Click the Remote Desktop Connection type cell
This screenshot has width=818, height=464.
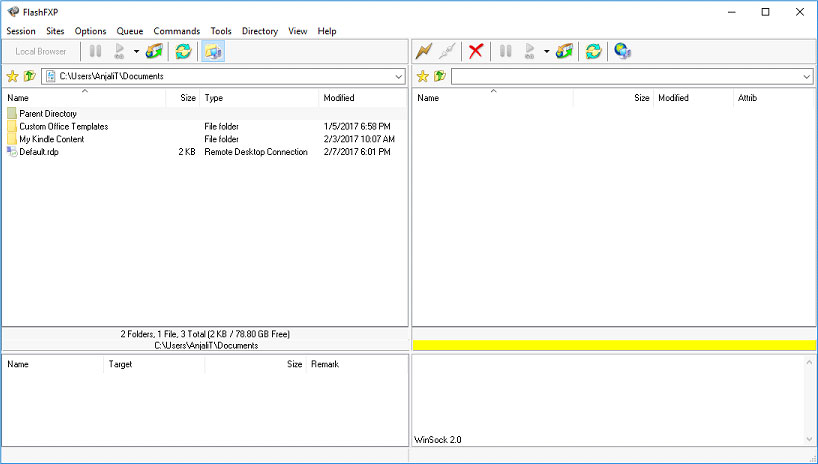[256, 152]
